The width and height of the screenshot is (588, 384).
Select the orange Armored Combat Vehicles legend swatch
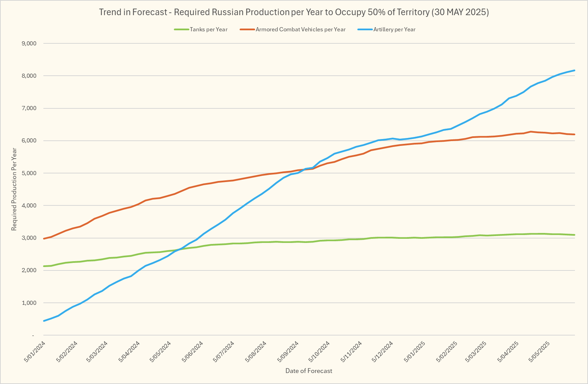247,30
